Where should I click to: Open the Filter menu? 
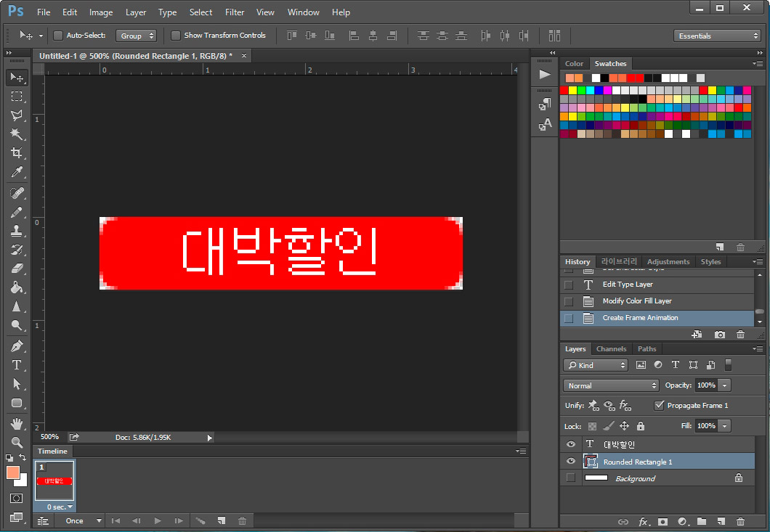click(235, 12)
